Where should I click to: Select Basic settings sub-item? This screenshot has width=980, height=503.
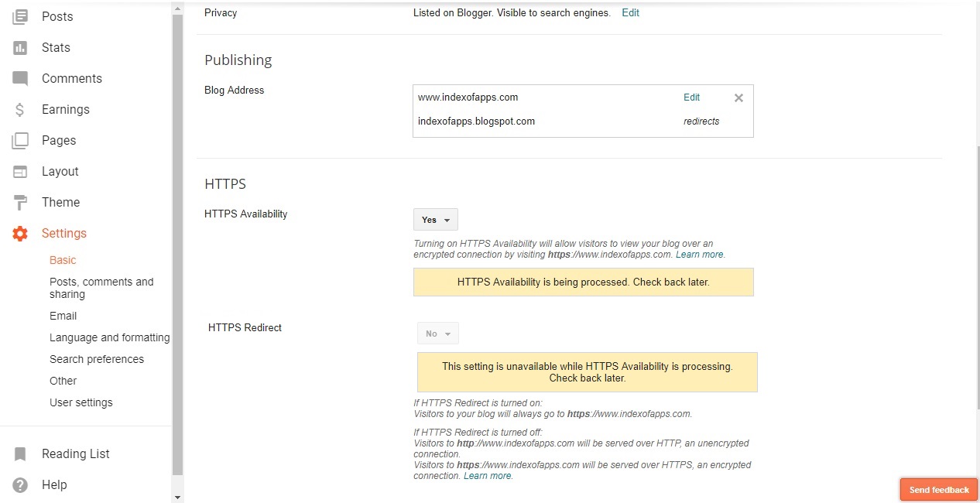[63, 260]
